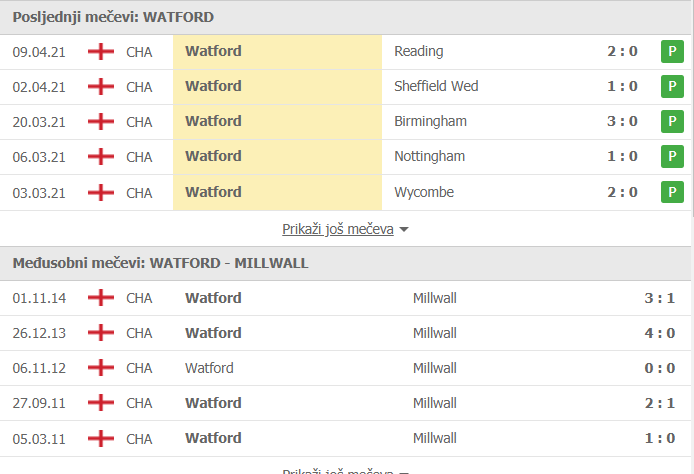Click England flag icon for 01.11.14 match

pos(100,298)
